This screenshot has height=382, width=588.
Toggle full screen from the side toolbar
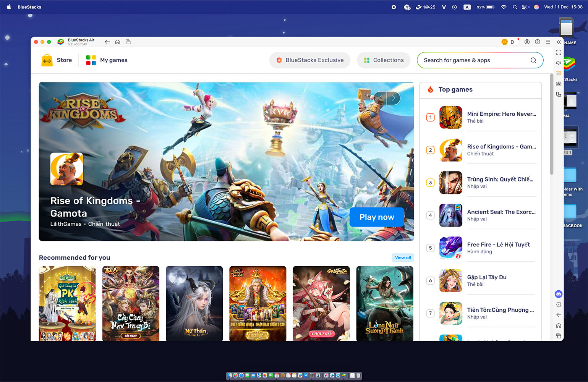point(559,52)
